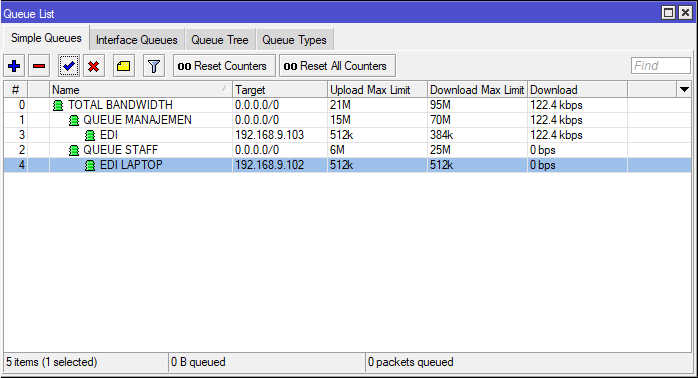
Task: Click the QUEUE MANAJEMEN queue icon
Action: tap(74, 121)
